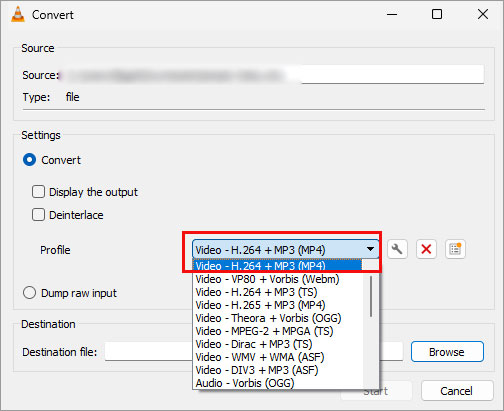Minimize the Convert dialog window
Viewport: 504px width, 411px height.
tap(392, 14)
